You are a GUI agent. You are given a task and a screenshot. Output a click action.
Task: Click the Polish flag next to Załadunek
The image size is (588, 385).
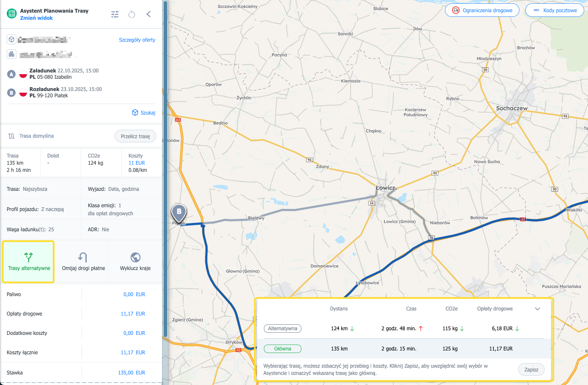click(x=23, y=74)
